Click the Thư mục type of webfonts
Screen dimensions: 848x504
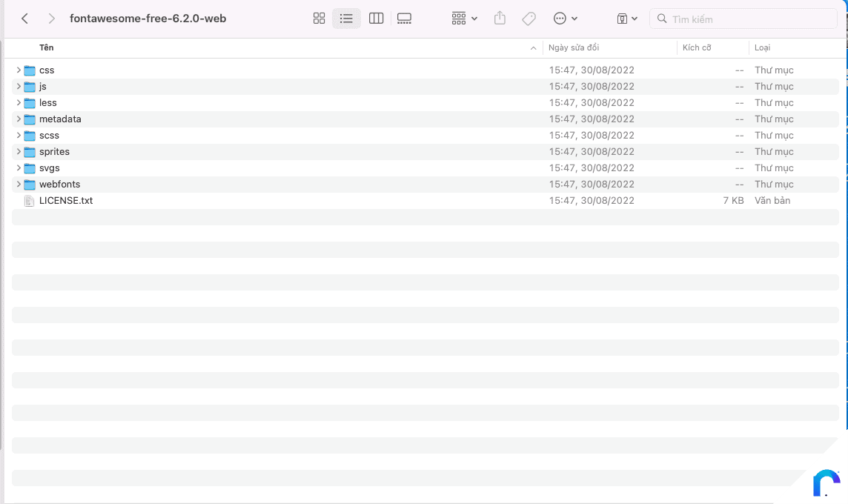point(774,185)
